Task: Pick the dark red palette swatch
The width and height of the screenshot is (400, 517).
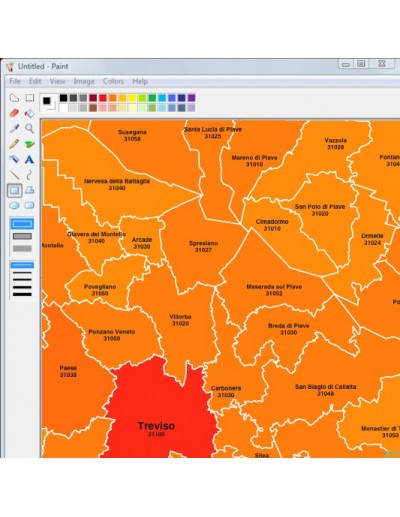Action: click(x=93, y=98)
